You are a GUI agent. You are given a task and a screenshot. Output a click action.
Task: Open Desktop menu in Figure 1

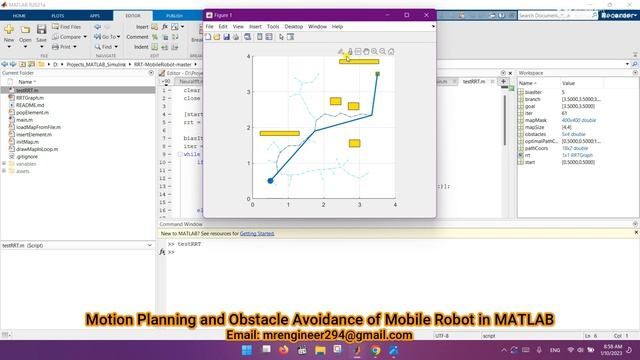(293, 27)
